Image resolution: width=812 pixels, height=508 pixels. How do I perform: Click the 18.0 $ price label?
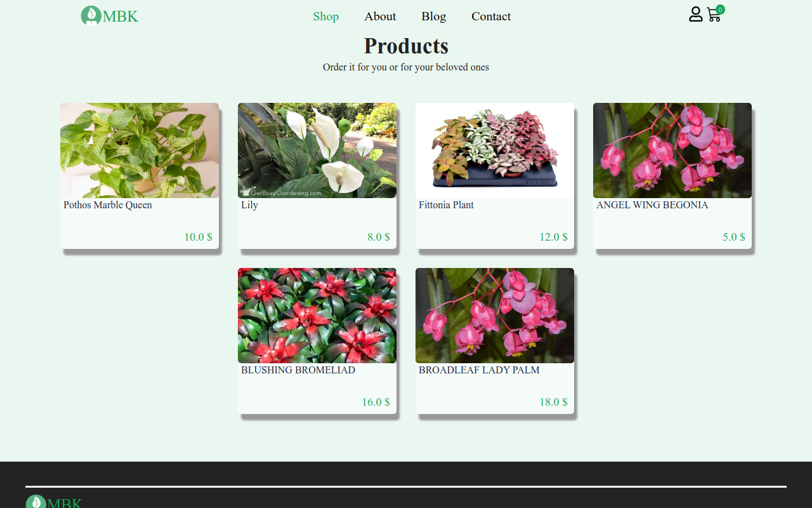coord(553,402)
